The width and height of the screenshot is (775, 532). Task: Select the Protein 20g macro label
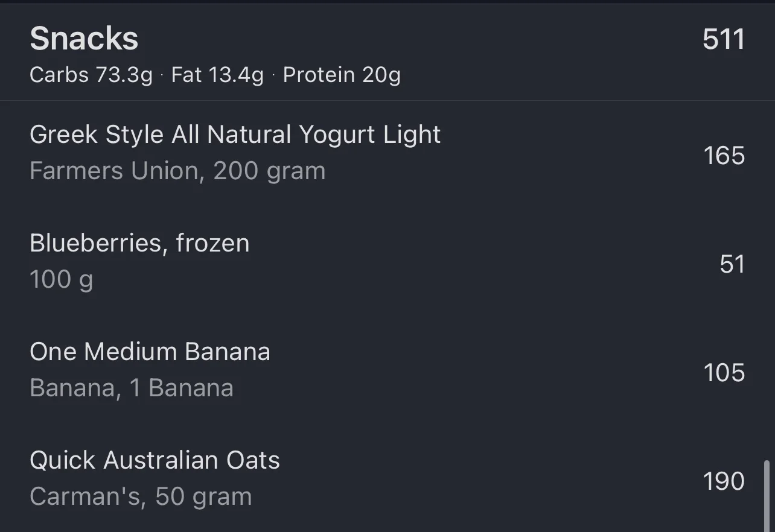point(342,75)
